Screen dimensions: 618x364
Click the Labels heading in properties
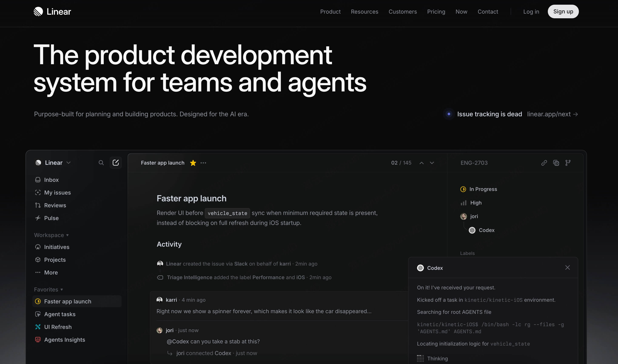coord(467,253)
